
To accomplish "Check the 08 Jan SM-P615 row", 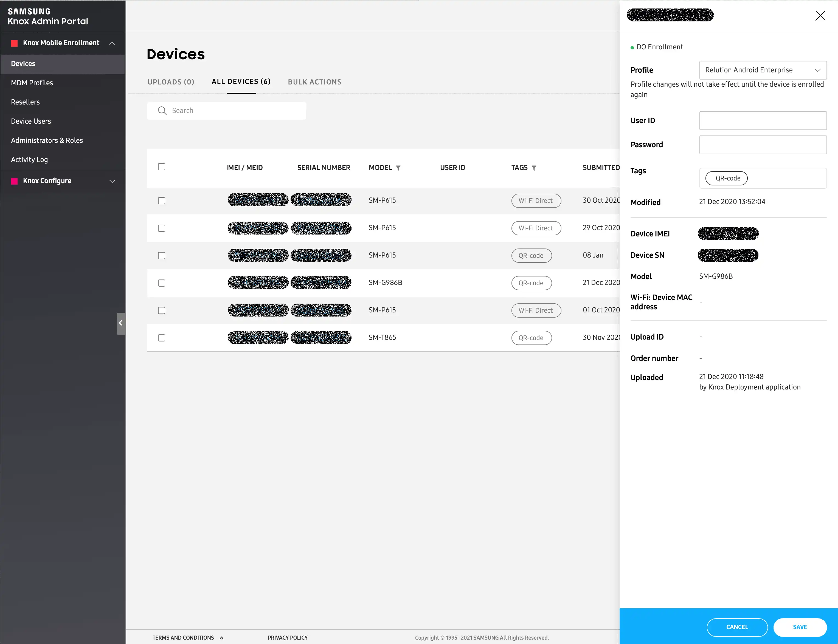I will (161, 256).
